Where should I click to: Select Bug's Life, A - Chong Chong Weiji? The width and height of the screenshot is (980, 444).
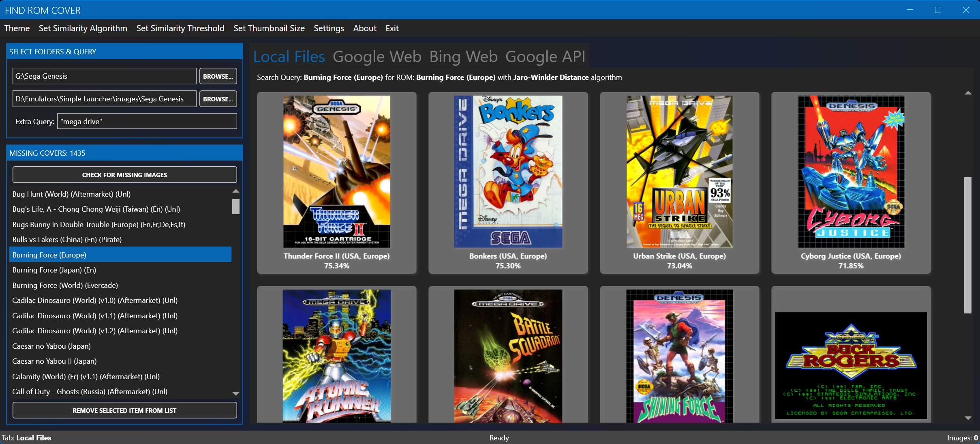pos(120,209)
